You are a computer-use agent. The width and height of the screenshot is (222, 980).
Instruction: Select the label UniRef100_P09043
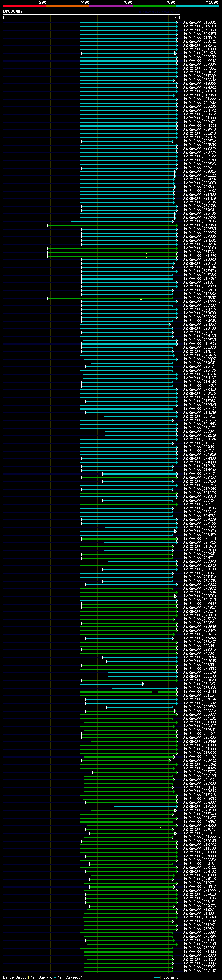(x=199, y=129)
